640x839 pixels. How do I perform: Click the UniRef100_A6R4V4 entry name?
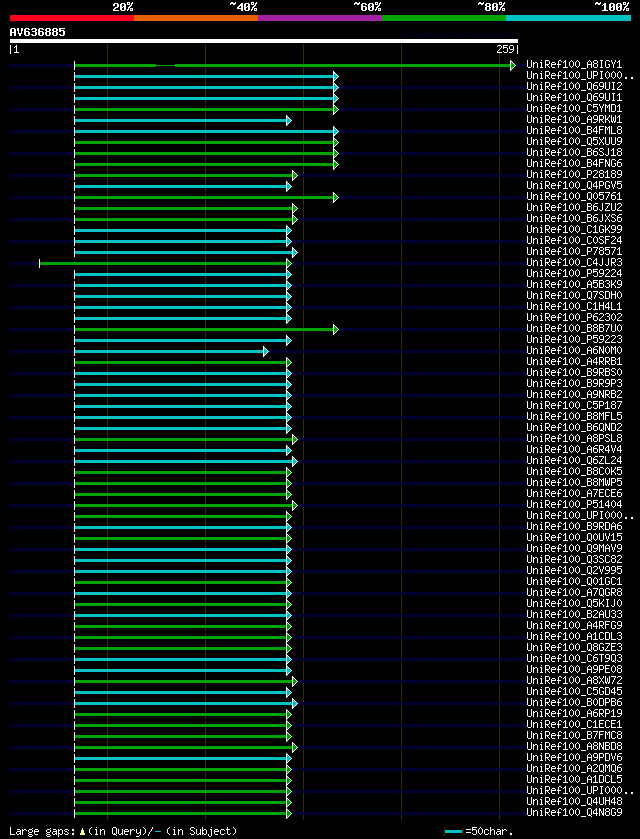574,449
